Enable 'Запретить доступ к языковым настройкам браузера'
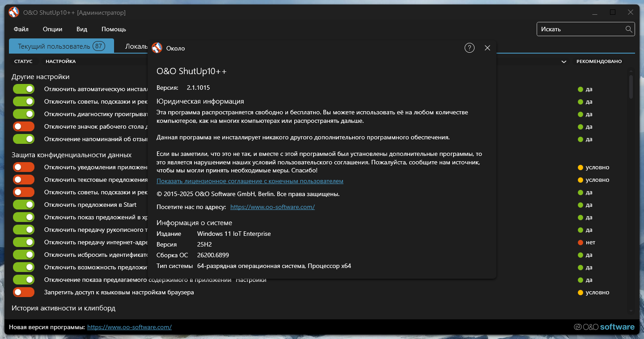 (x=24, y=293)
